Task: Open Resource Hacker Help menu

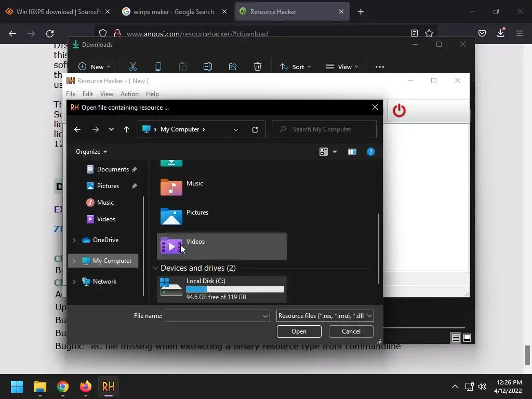Action: pyautogui.click(x=152, y=94)
